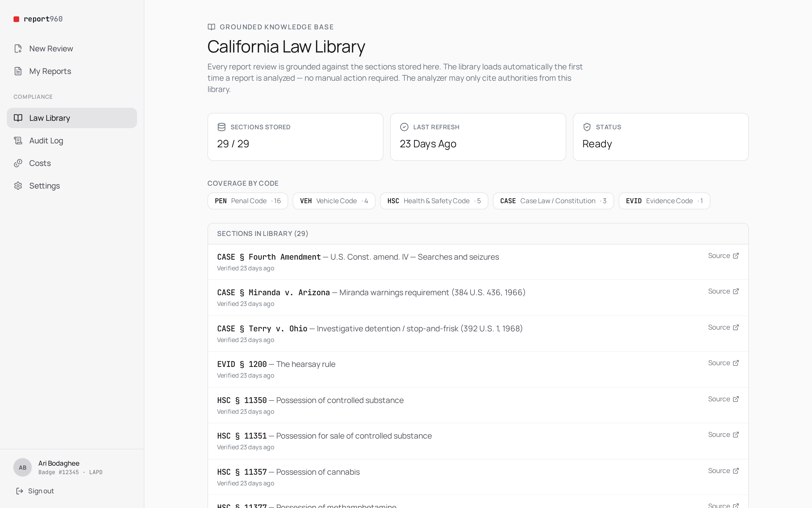Click the 'Badge #12345 · LAPD' text
This screenshot has width=812, height=508.
click(x=70, y=472)
